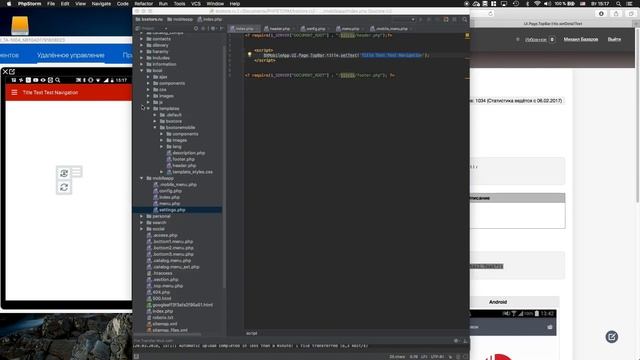Select robots.txt in project tree
This screenshot has width=640, height=360.
tap(163, 318)
